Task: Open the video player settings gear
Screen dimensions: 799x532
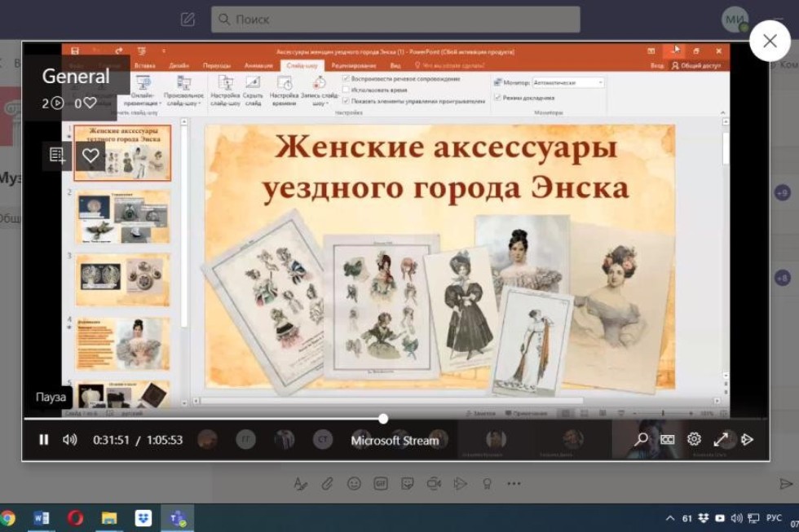Action: [x=694, y=438]
